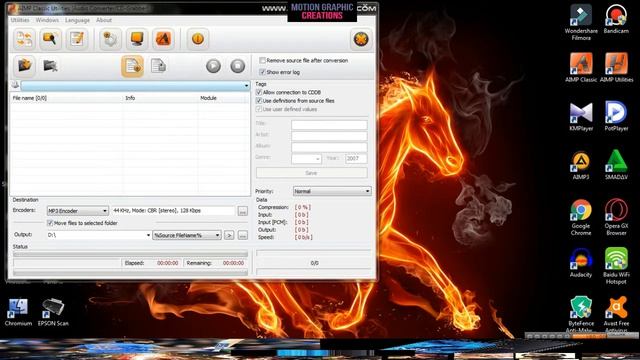Click output folder browse ellipsis button
Viewport: 640px width, 360px height.
(242, 235)
